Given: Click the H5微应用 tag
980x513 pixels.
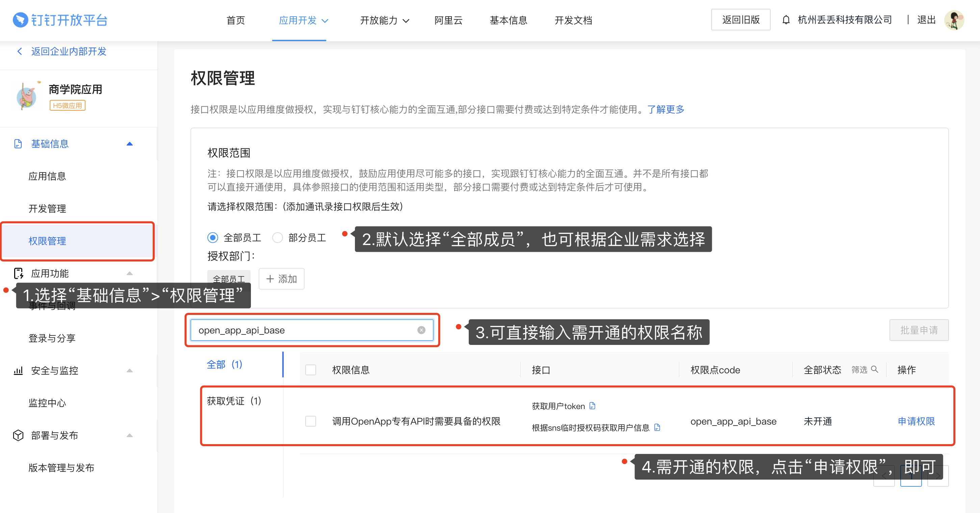Looking at the screenshot, I should 67,105.
